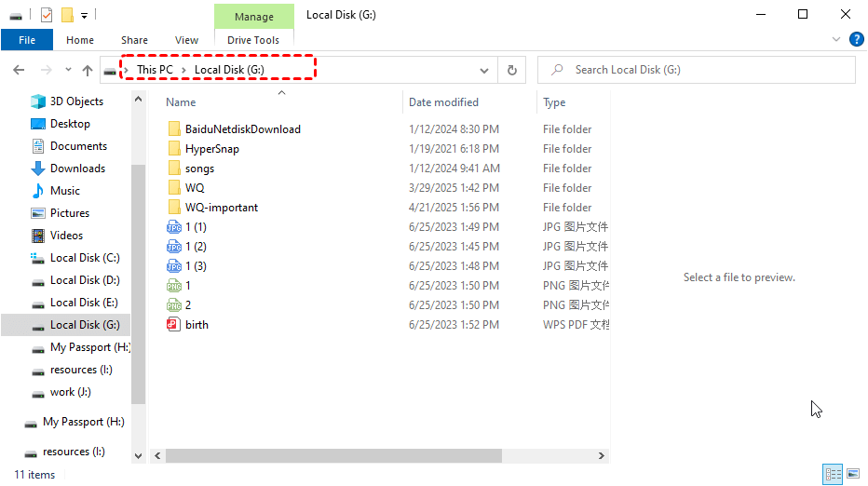The image size is (868, 486).
Task: Select resources (I:) under work (J:) drive
Action: pyautogui.click(x=74, y=452)
